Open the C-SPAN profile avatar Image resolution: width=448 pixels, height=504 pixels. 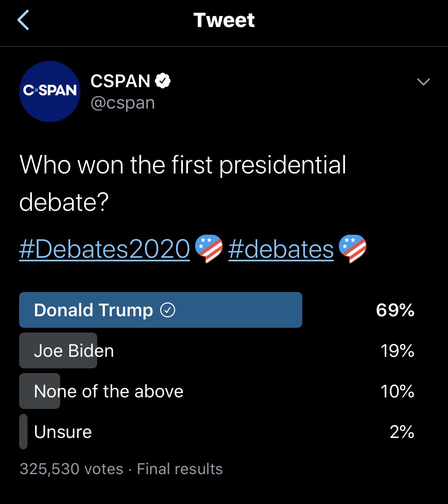coord(50,91)
